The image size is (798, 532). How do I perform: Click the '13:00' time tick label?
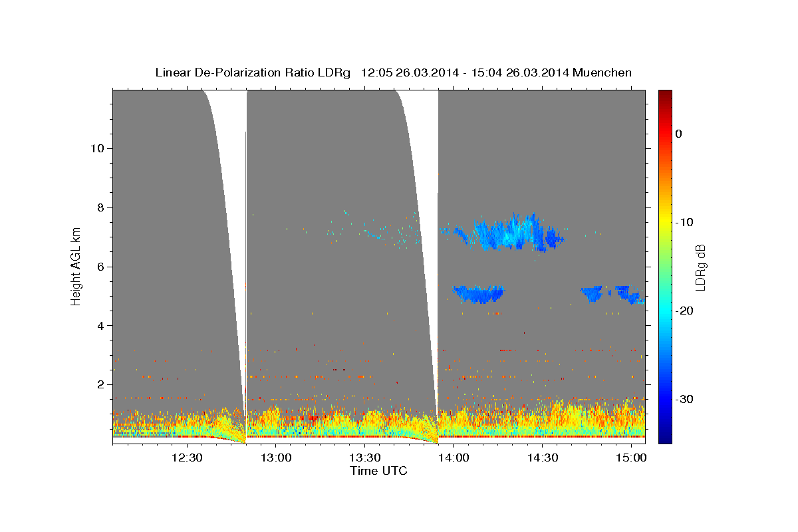click(x=276, y=458)
